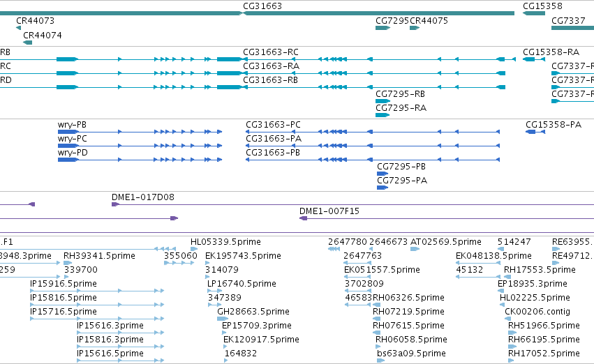Viewport: 594px width, 364px height.
Task: Select protein wry-PC
Action: pos(73,139)
